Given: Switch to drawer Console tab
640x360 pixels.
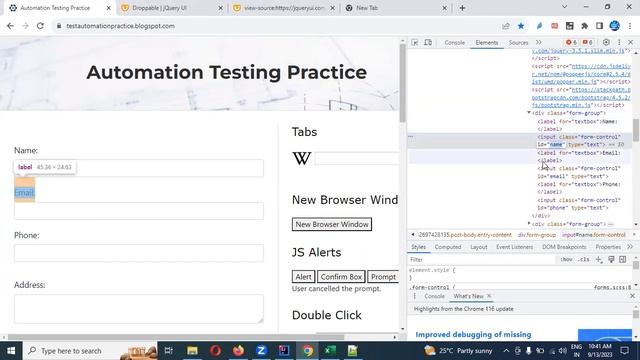Looking at the screenshot, I should tap(434, 296).
